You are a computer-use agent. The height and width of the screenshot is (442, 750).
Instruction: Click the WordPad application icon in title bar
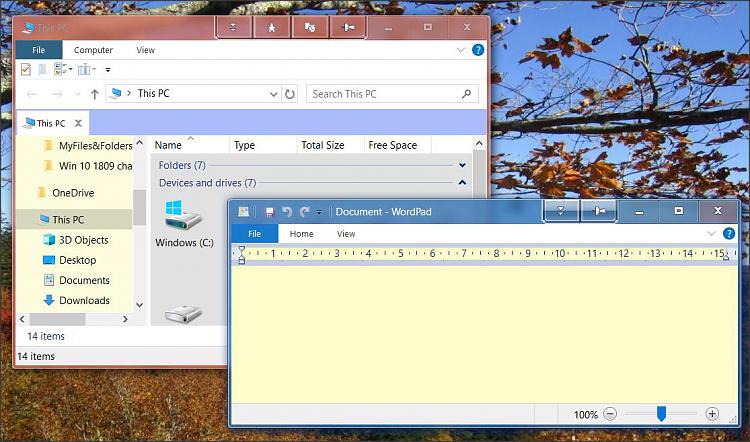coord(243,211)
